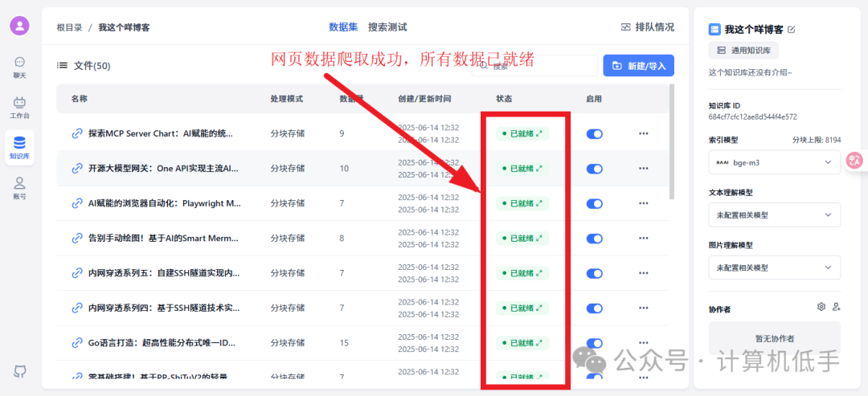
Task: Switch to the 数据集 tab
Action: 343,27
